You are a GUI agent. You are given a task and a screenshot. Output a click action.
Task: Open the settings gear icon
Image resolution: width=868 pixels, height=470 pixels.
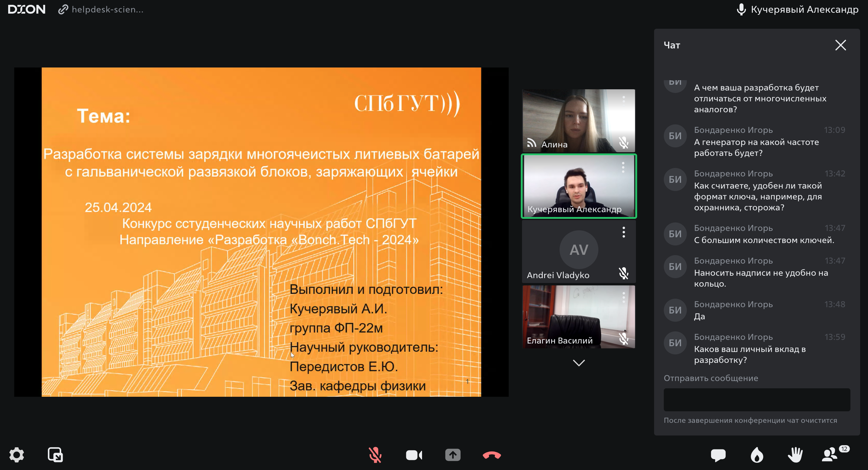coord(16,455)
